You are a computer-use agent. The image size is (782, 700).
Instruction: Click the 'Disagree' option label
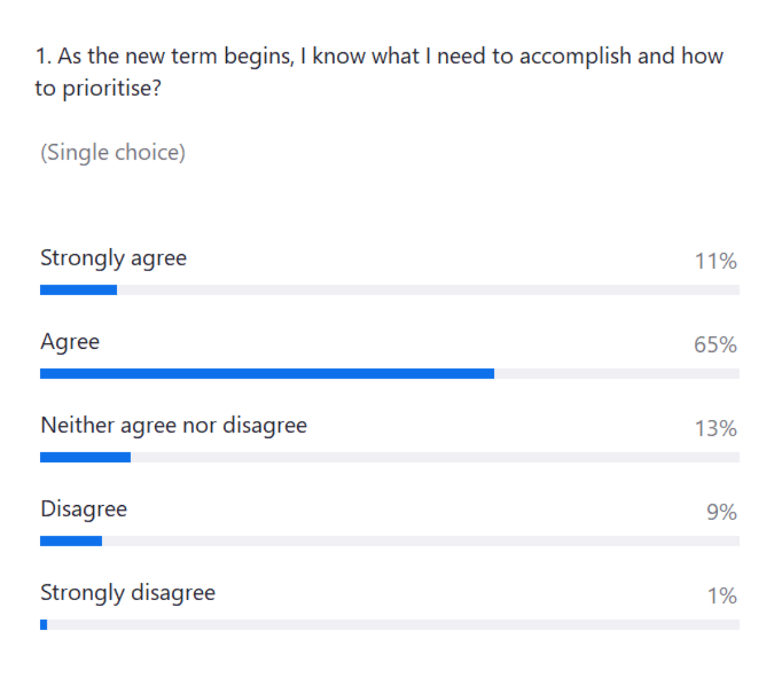[84, 508]
